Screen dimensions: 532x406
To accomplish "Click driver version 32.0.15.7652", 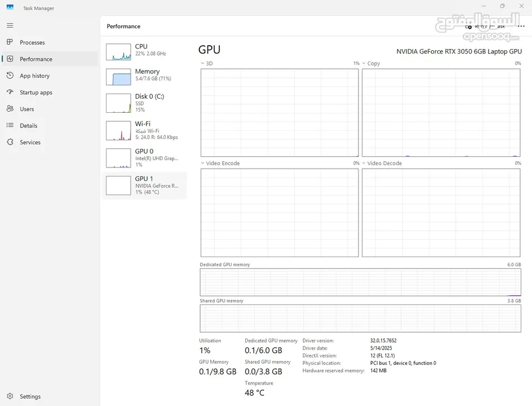I will 383,341.
